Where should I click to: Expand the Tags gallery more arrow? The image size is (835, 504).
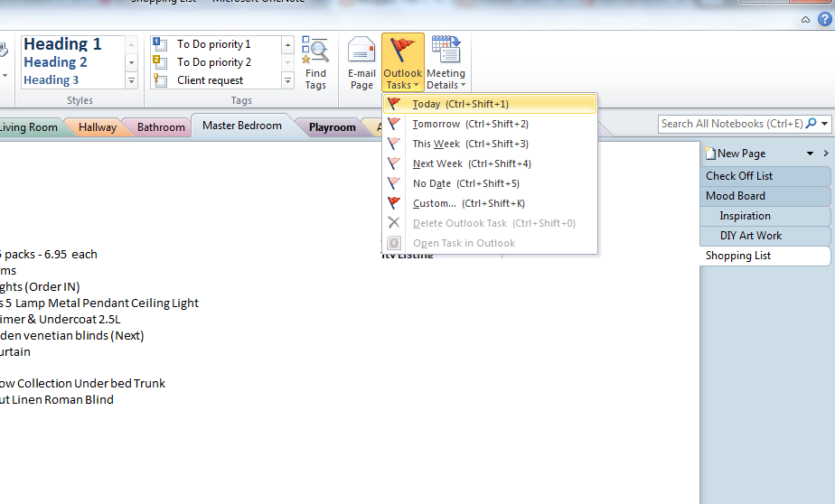pyautogui.click(x=287, y=81)
